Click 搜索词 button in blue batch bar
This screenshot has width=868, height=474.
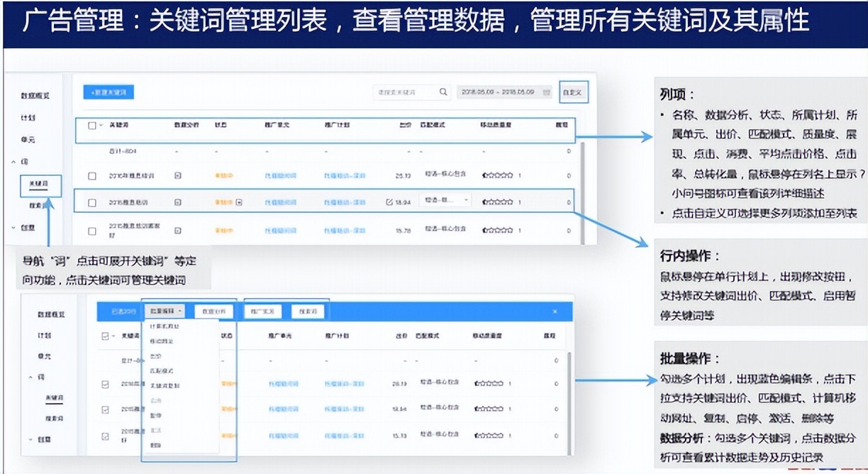coord(308,311)
